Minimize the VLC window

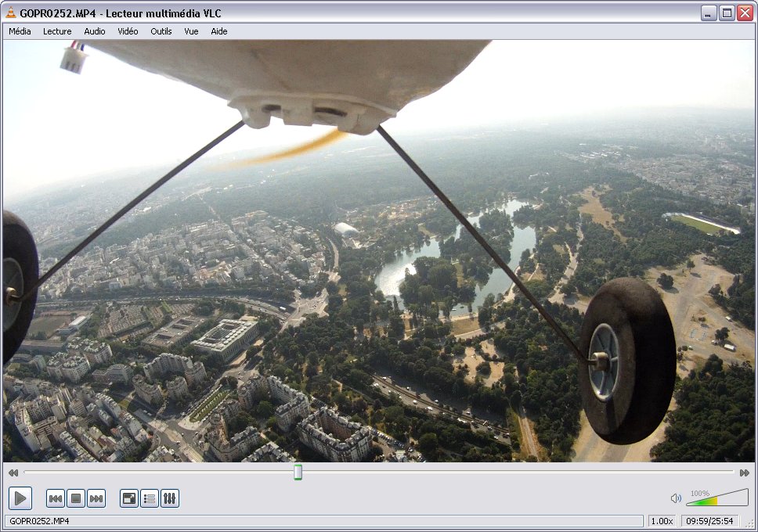709,13
